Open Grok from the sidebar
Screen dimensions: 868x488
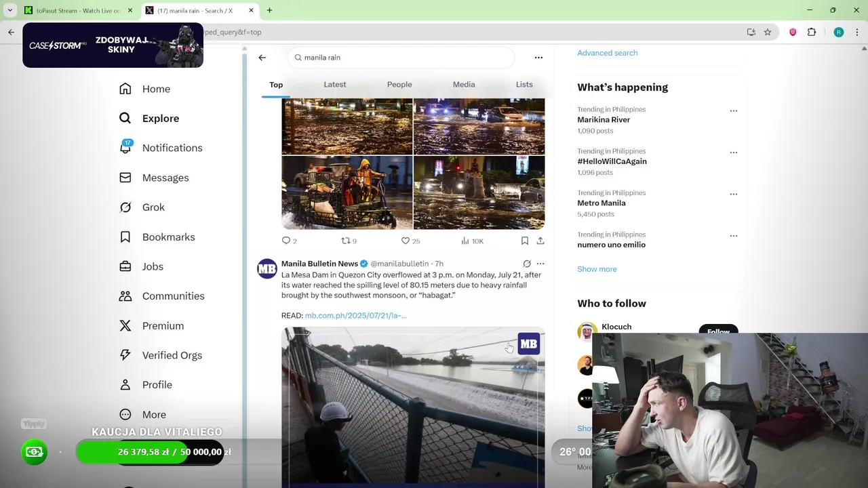[142, 207]
